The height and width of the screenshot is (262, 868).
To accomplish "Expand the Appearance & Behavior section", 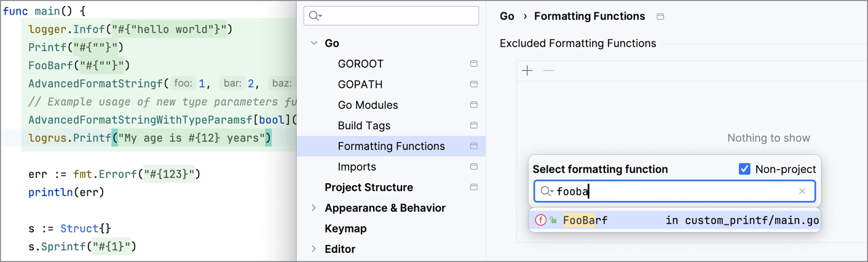I will [314, 208].
